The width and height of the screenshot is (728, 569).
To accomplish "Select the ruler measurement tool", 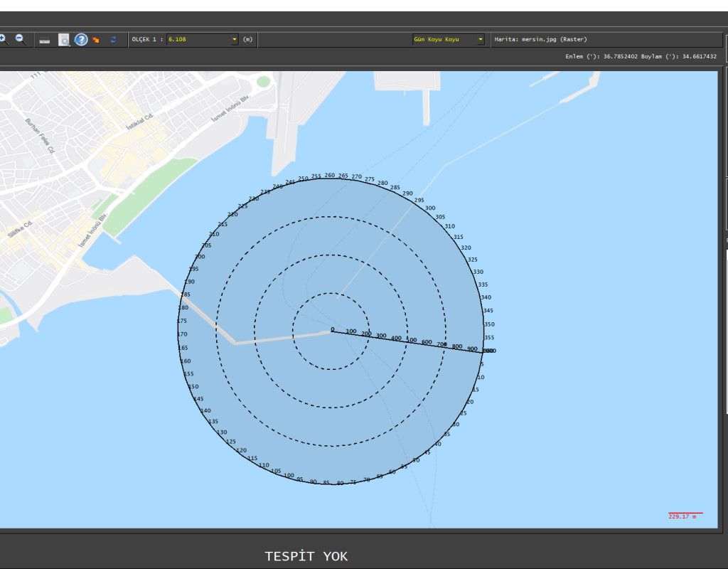I will pyautogui.click(x=44, y=40).
